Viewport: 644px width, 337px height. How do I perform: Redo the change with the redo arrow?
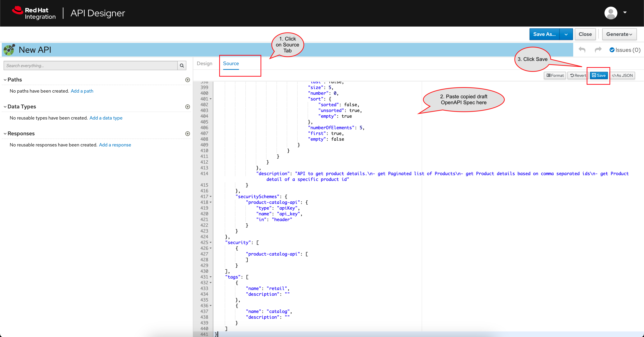598,50
